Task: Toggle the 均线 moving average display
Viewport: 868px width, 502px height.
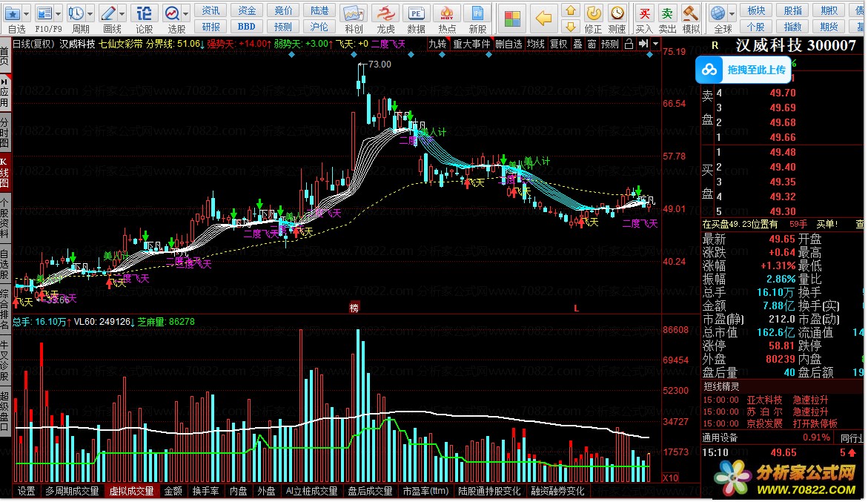Action: click(x=535, y=44)
